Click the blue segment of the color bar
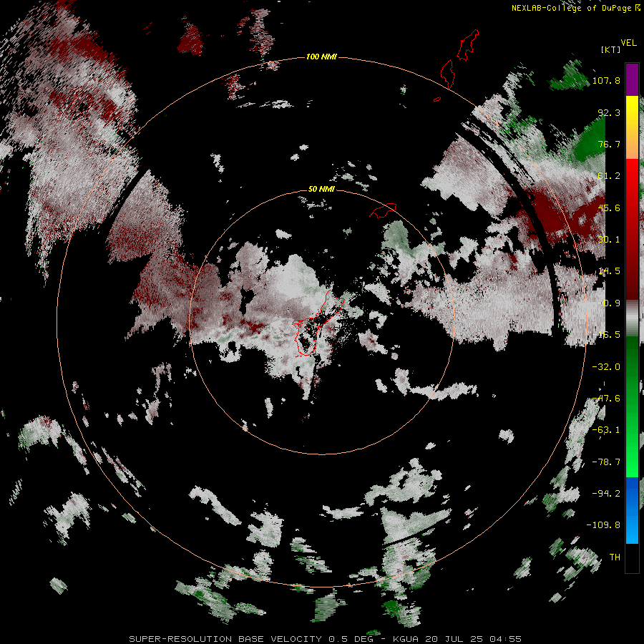 (632, 510)
